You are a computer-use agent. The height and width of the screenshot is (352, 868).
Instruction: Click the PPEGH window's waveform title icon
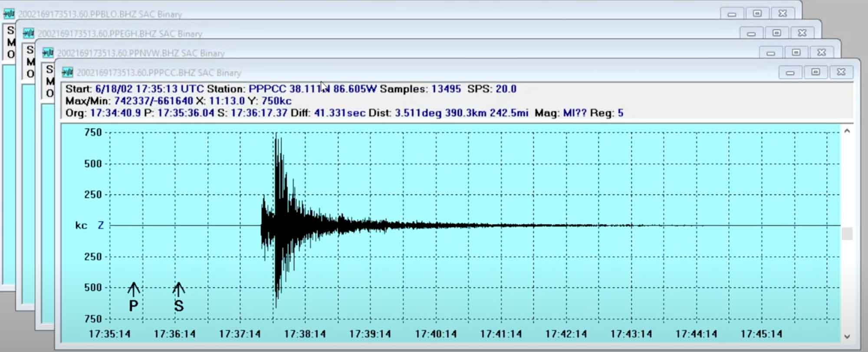click(28, 33)
